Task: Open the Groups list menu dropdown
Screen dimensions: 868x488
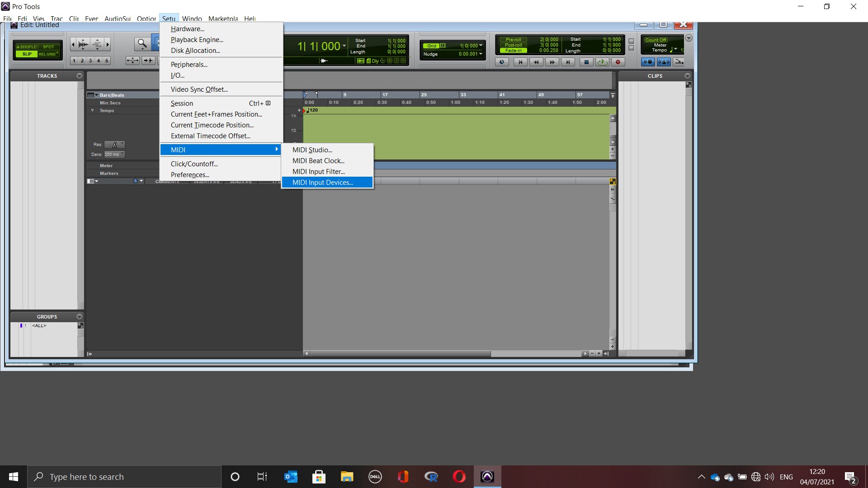Action: pos(79,317)
